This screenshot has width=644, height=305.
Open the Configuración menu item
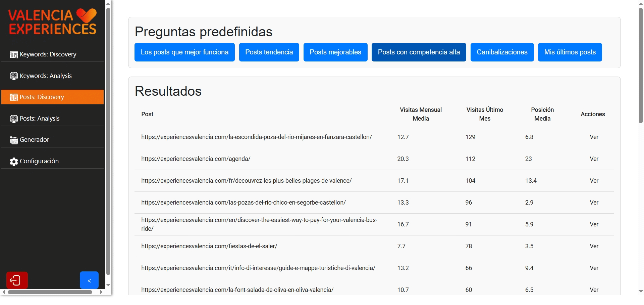point(39,161)
